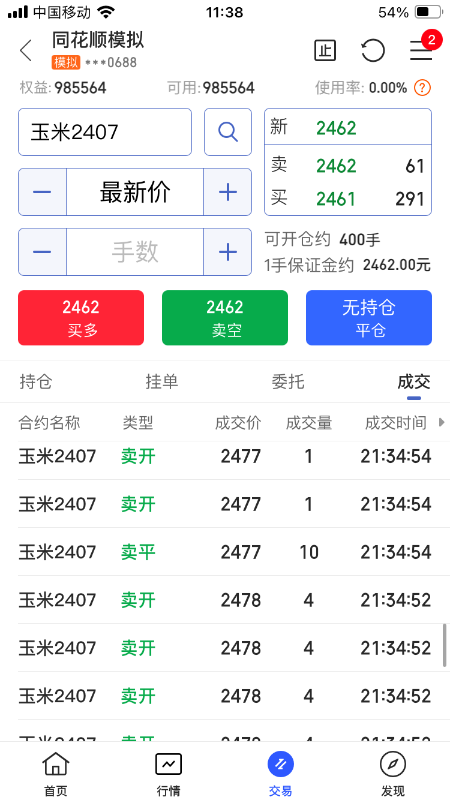The height and width of the screenshot is (800, 450).
Task: Tap the Wi-Fi icon in status bar
Action: coord(106,12)
